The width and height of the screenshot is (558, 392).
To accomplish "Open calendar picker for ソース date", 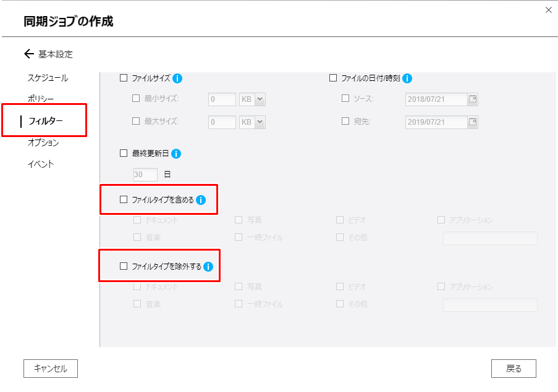I will point(473,99).
